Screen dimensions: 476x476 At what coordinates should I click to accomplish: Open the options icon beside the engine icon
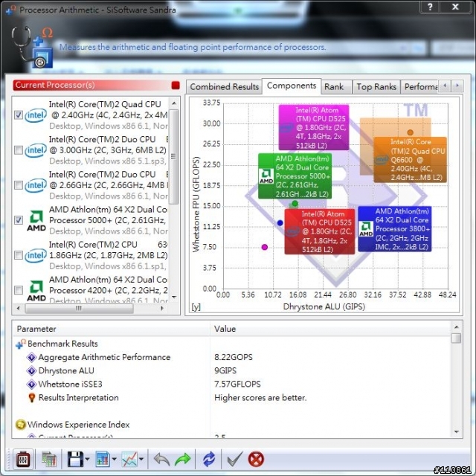(x=49, y=459)
